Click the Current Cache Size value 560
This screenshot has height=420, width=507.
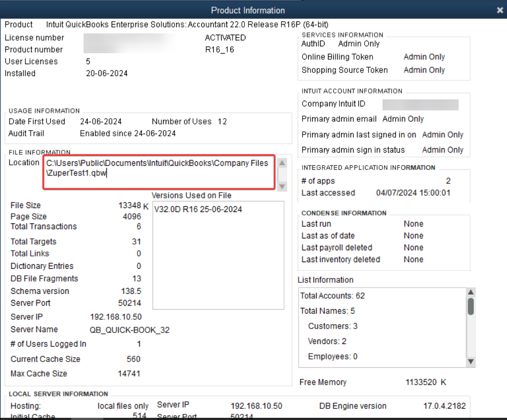tap(133, 359)
